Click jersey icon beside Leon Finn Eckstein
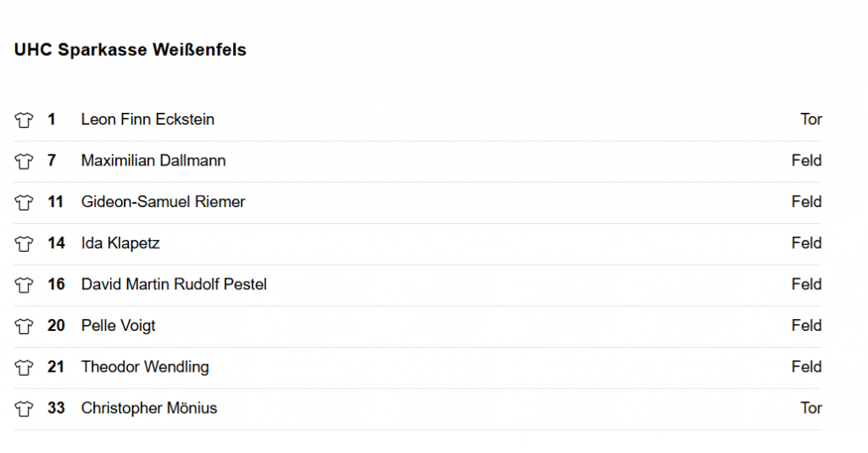 [24, 120]
